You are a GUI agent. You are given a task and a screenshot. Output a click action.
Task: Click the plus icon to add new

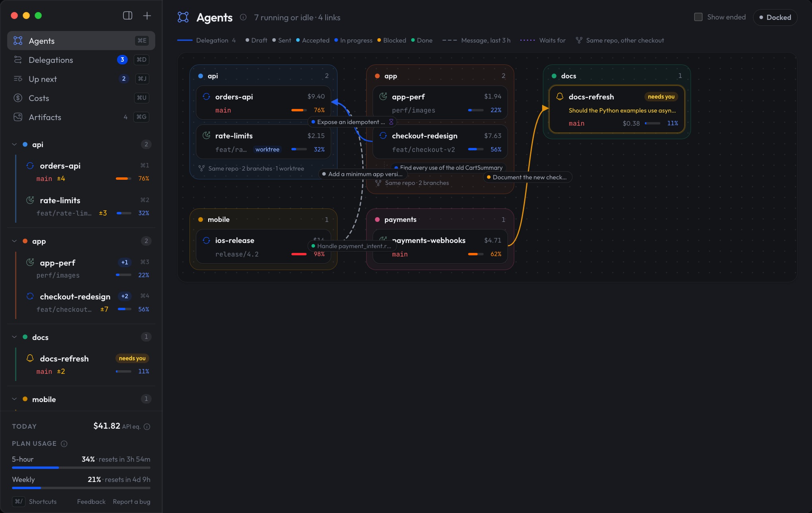147,16
